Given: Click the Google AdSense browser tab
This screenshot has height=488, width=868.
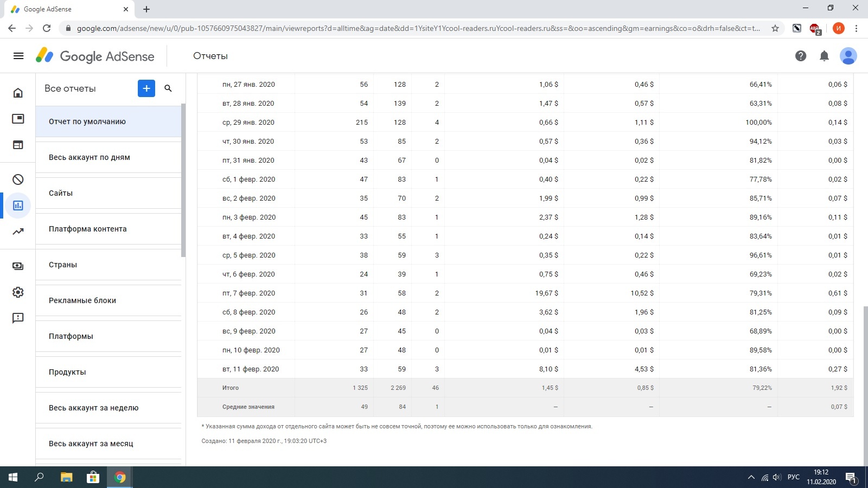Looking at the screenshot, I should coord(69,9).
